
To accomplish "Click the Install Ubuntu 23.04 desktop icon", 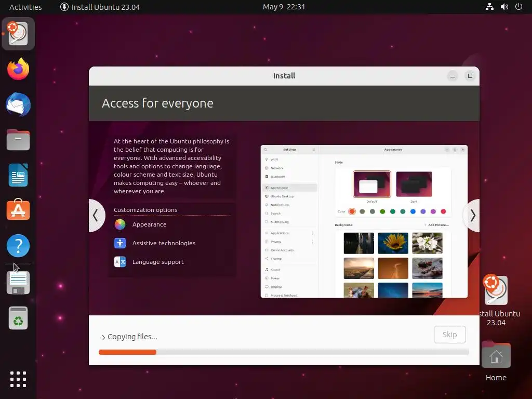I will click(x=496, y=290).
